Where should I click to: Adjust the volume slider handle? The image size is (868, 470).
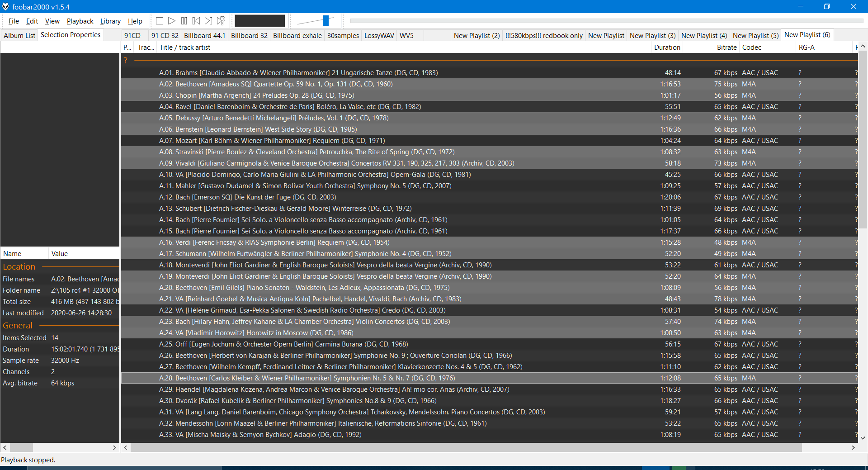[x=325, y=20]
